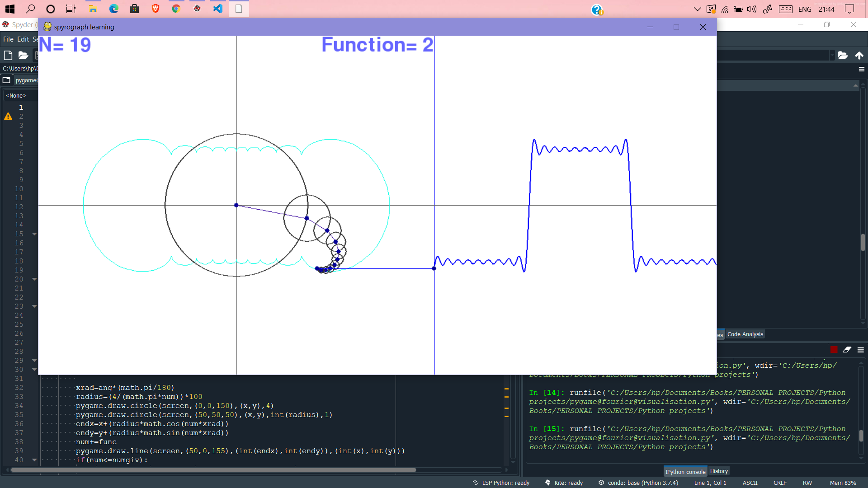The height and width of the screenshot is (488, 868).
Task: Collapse code fold arrow at line 30
Action: pyautogui.click(x=34, y=370)
